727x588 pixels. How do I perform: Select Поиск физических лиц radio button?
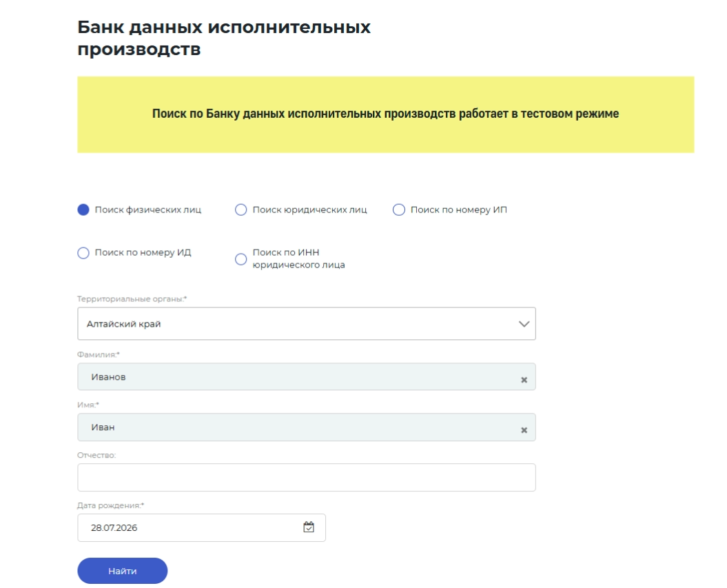coord(83,210)
